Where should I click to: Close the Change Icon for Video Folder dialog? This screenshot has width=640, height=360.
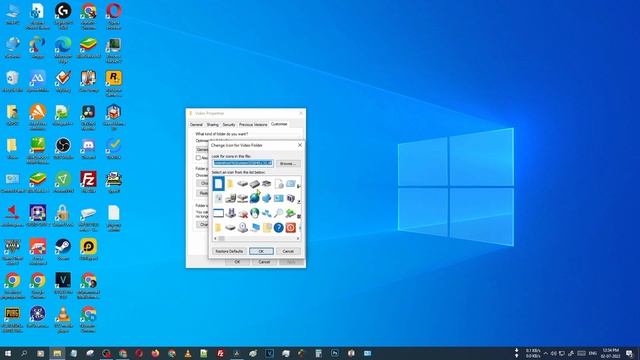click(x=300, y=145)
